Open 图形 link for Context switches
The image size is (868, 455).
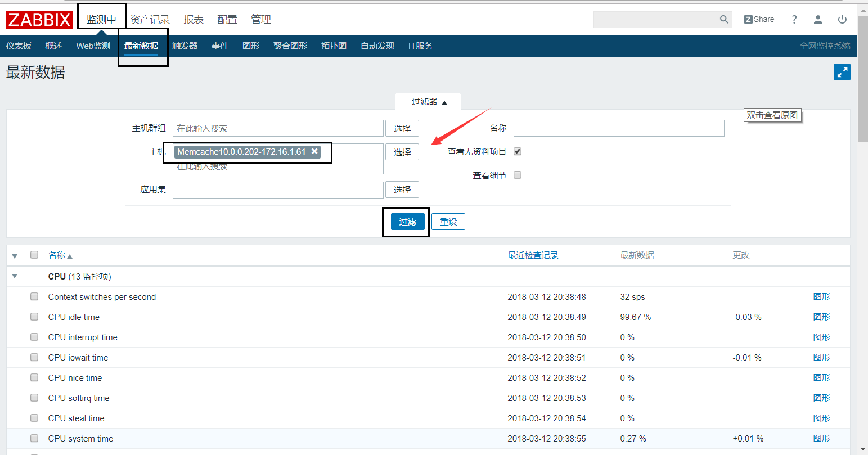(821, 296)
